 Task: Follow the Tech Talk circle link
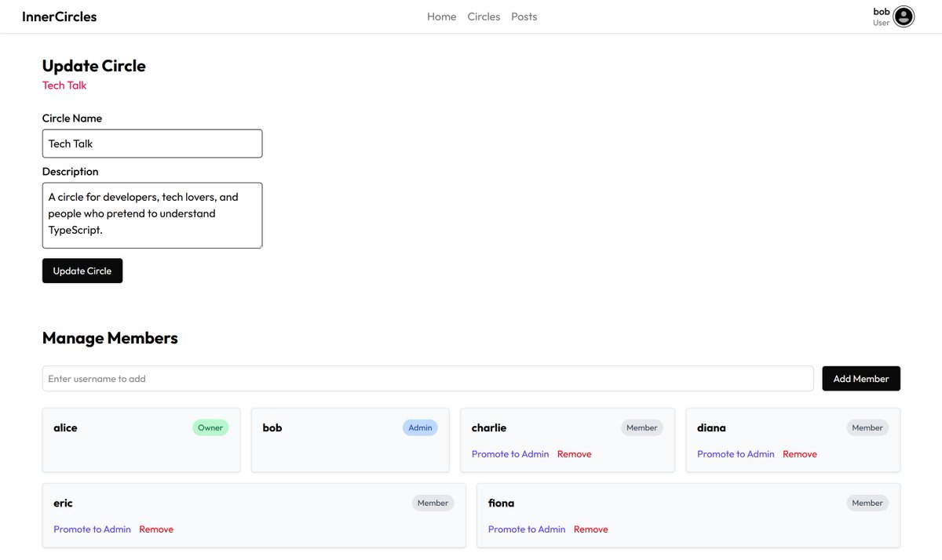[x=64, y=85]
